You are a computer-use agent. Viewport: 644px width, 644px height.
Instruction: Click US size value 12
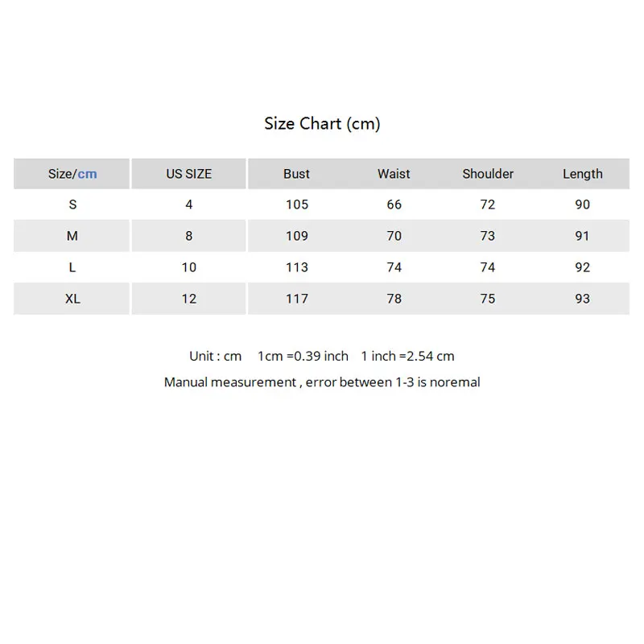(189, 299)
